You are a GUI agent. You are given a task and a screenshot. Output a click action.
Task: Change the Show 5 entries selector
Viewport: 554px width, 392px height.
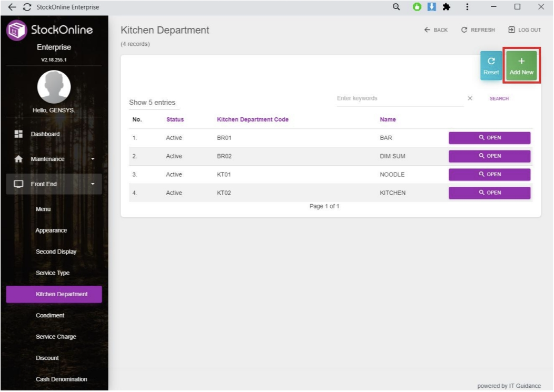click(x=153, y=103)
